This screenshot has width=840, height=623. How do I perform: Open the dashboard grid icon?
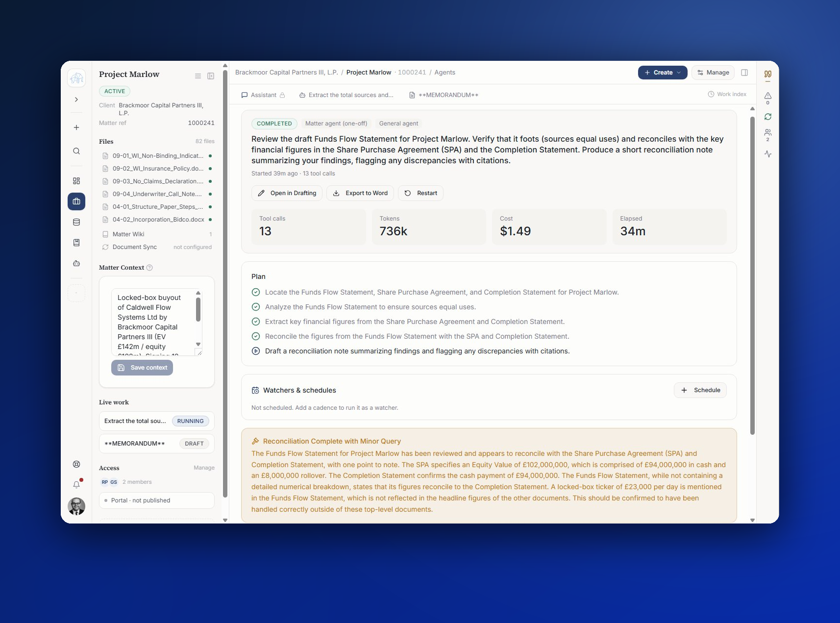click(x=76, y=181)
